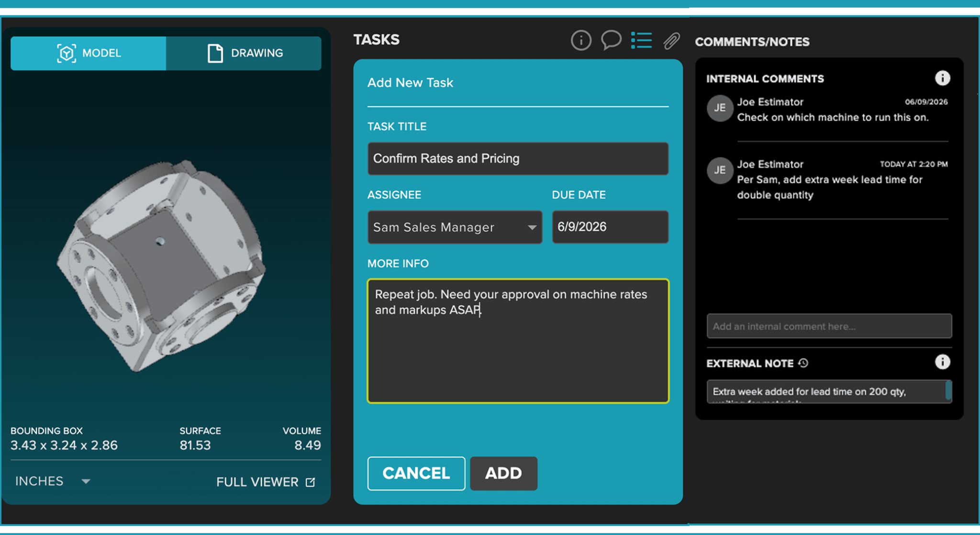Expand the INCHES units dropdown
The height and width of the screenshot is (535, 980).
pos(53,481)
